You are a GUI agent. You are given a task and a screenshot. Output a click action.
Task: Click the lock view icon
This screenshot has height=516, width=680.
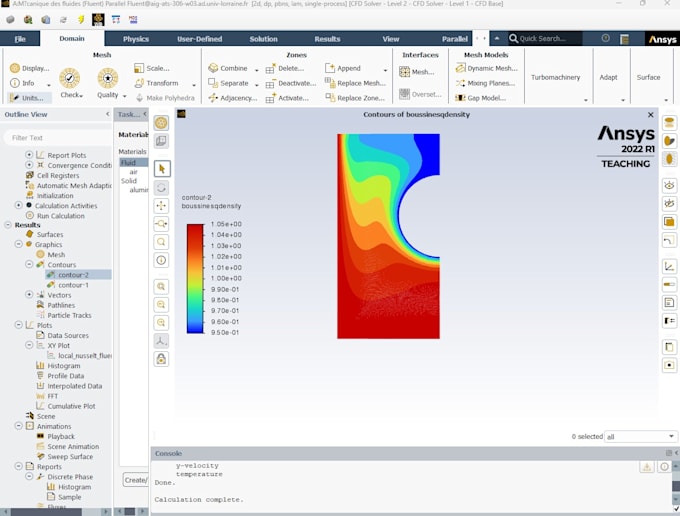[161, 359]
